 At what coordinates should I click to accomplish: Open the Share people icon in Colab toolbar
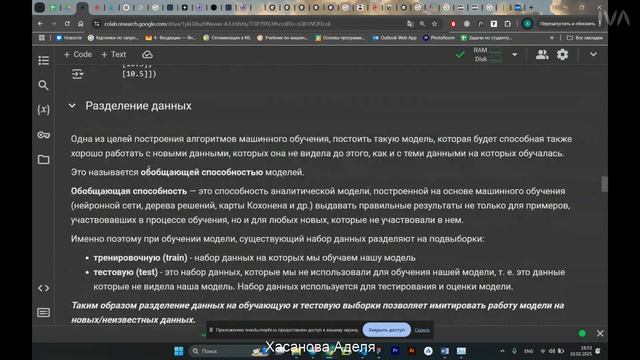(x=542, y=54)
